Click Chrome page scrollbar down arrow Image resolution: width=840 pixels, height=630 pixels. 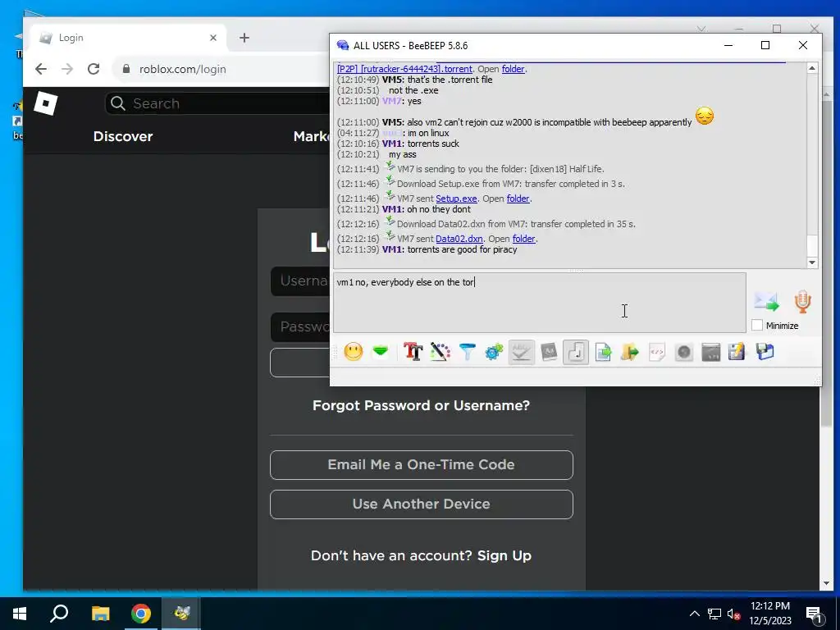coord(826,583)
